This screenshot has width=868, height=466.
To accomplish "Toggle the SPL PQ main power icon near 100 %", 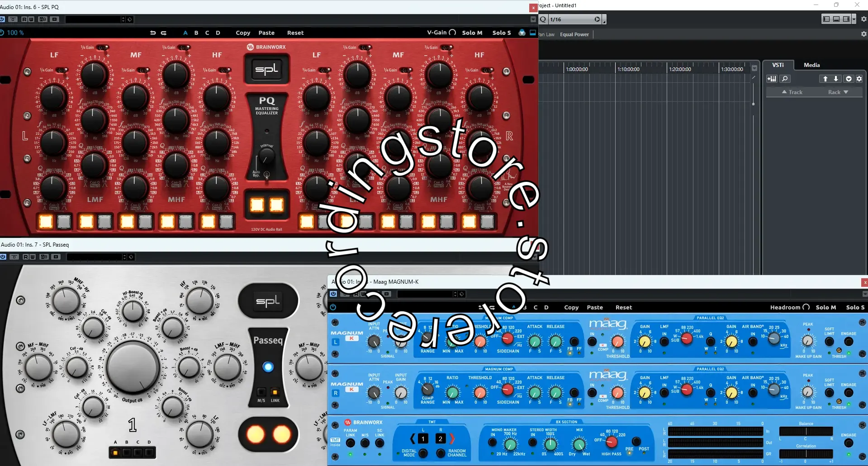I will (2, 33).
